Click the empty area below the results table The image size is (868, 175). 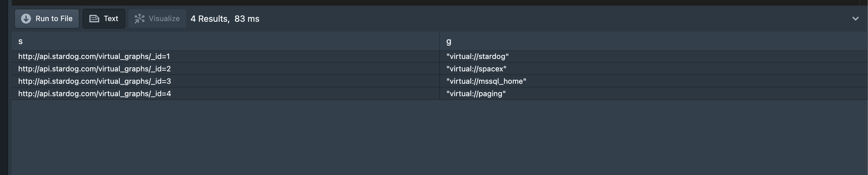pos(438,138)
